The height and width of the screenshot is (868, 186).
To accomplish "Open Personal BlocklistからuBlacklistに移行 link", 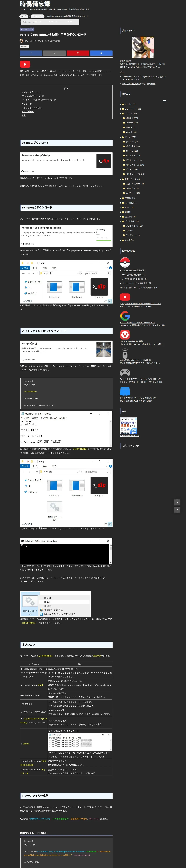I will (137, 322).
